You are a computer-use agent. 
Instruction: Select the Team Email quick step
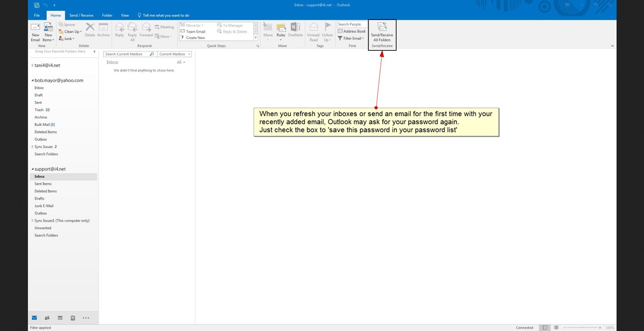[x=193, y=32]
